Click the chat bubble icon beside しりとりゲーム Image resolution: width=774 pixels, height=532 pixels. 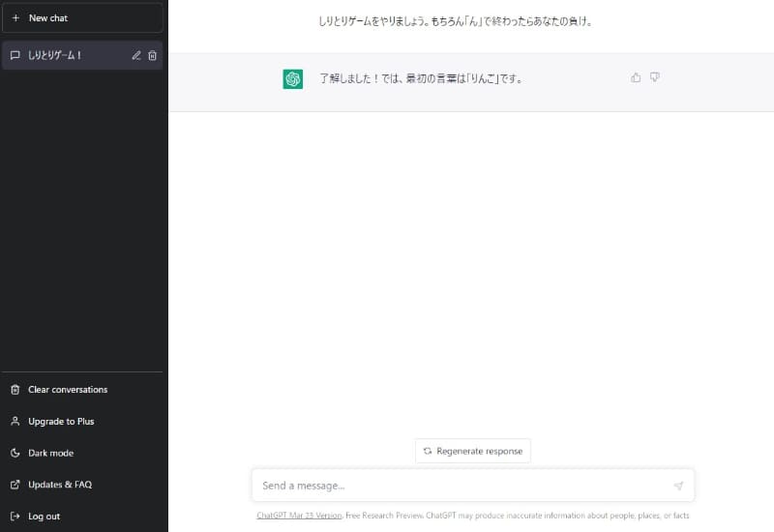click(x=15, y=55)
